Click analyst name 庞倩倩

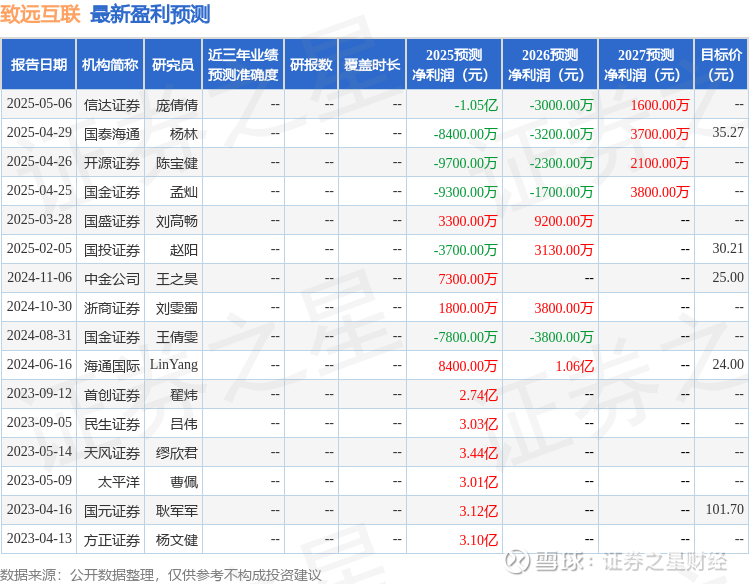(176, 105)
